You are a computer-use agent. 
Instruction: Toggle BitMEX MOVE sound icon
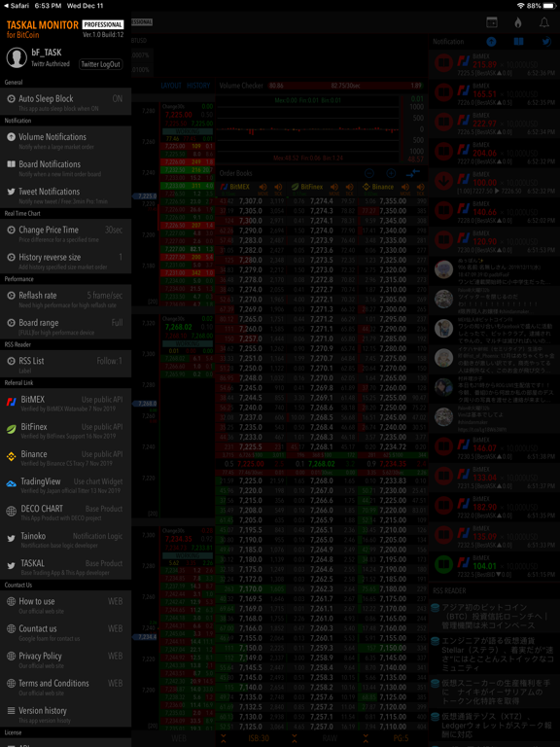point(262,188)
